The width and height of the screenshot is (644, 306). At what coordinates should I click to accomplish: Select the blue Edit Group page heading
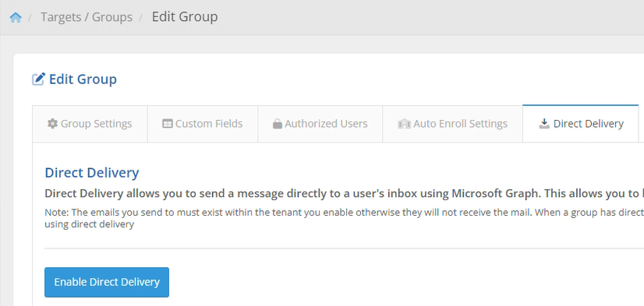[83, 79]
